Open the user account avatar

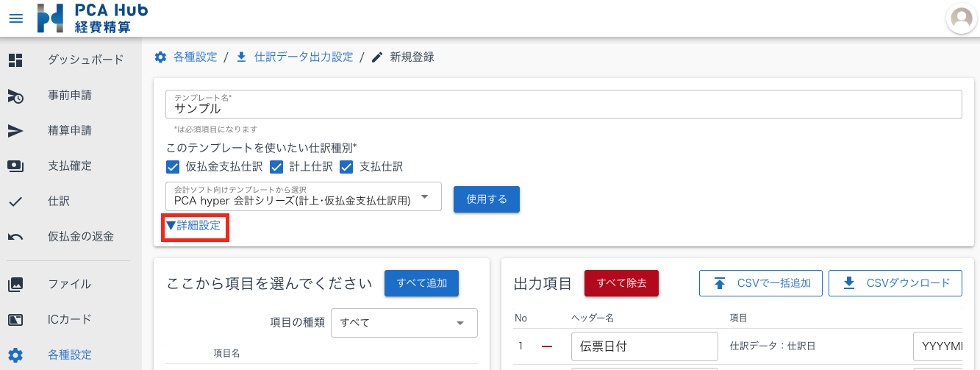click(961, 18)
